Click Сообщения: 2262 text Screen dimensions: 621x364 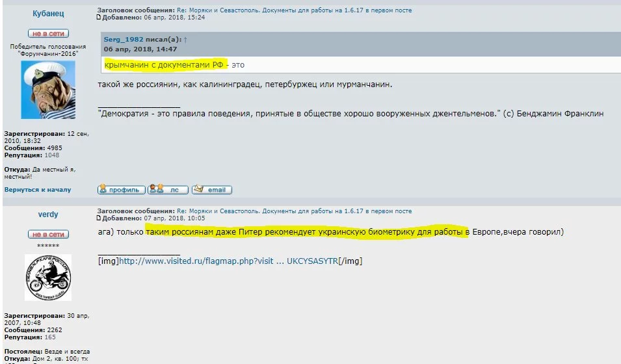(x=33, y=330)
